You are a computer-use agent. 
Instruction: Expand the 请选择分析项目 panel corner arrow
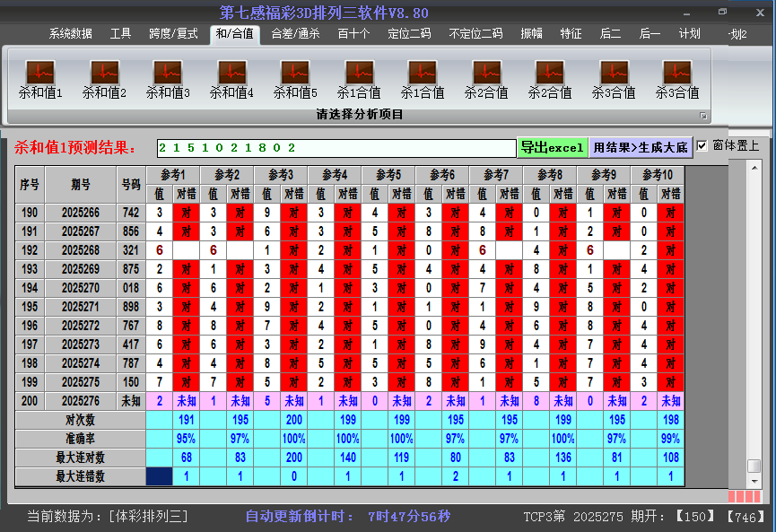pos(705,115)
